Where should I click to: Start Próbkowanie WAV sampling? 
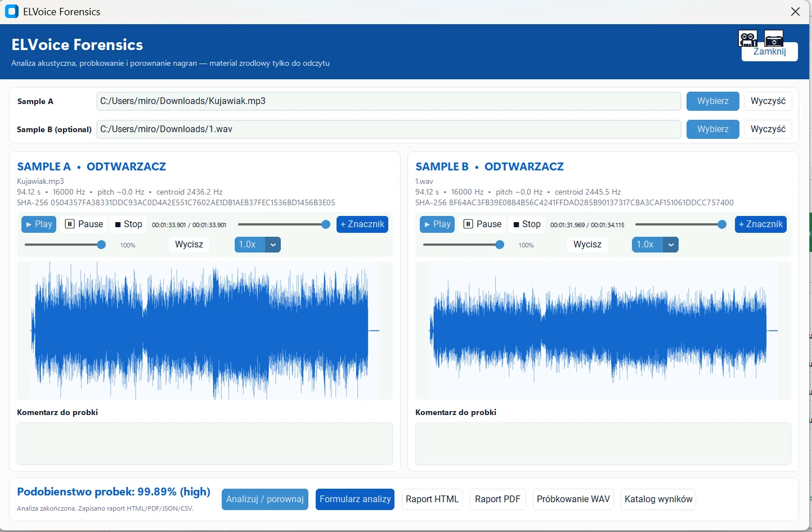[573, 499]
